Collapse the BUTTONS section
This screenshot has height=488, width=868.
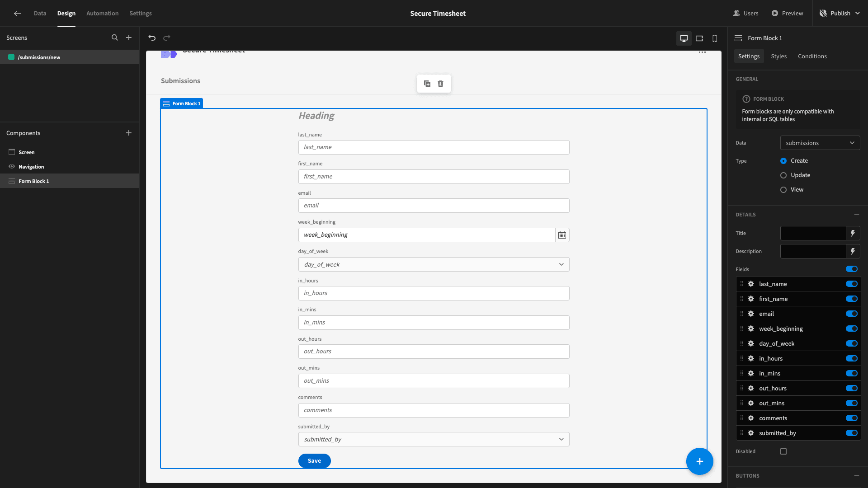click(x=856, y=476)
